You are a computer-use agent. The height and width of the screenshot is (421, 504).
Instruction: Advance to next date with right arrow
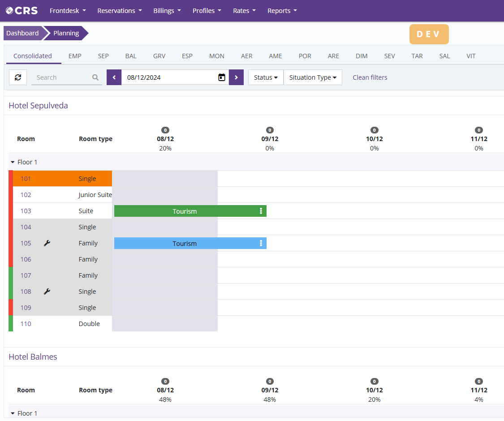[x=236, y=77]
